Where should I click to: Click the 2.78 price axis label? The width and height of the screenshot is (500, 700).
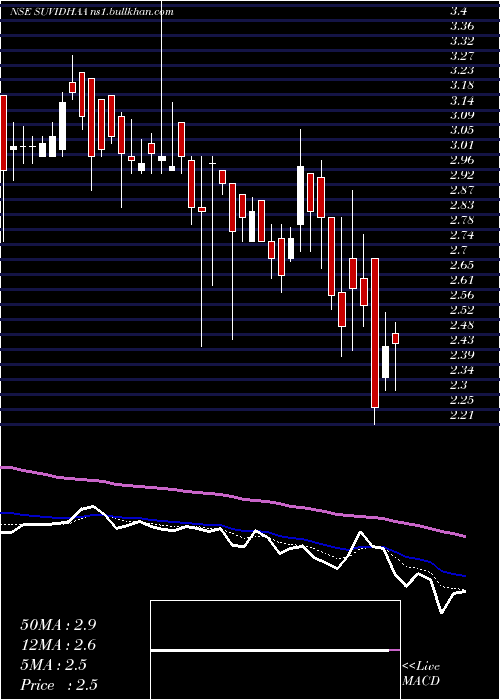[x=462, y=220]
